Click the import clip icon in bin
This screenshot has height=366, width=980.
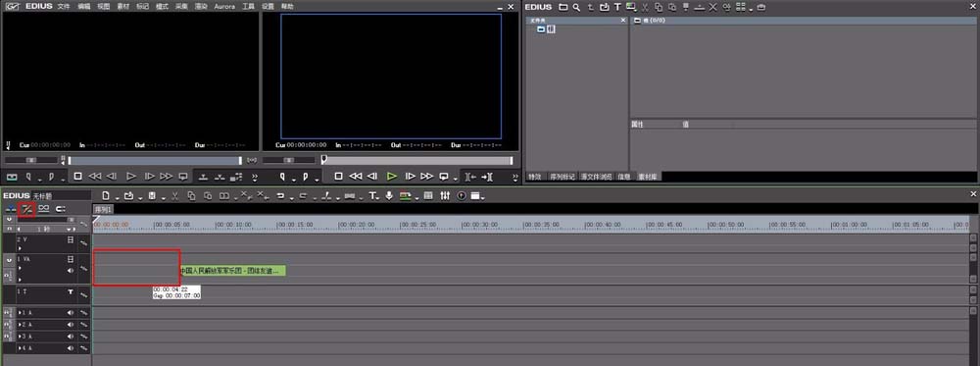(604, 7)
